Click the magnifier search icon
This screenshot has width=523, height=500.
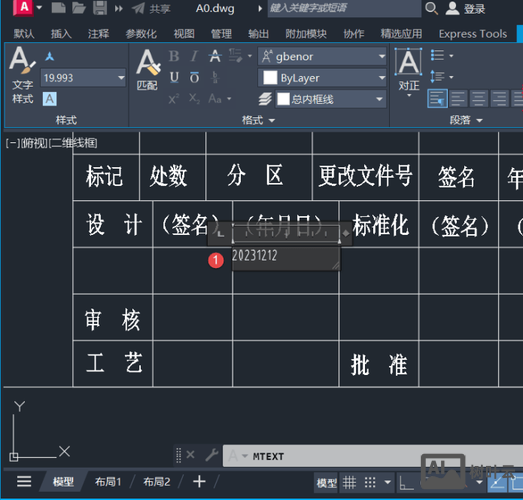pyautogui.click(x=431, y=8)
